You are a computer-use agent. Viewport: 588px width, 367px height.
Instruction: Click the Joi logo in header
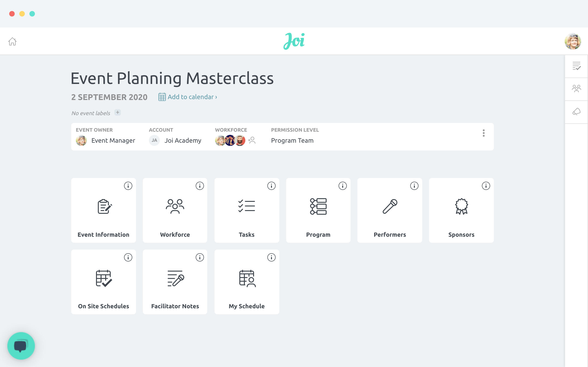point(294,41)
